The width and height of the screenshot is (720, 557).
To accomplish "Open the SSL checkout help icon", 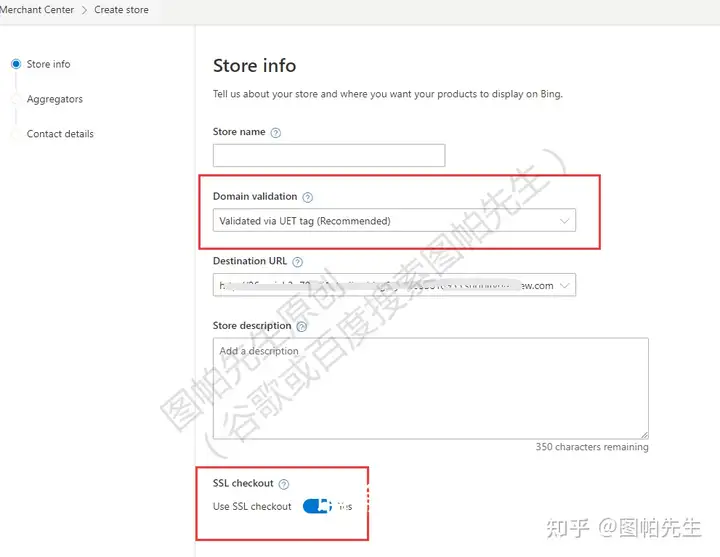I will click(284, 484).
